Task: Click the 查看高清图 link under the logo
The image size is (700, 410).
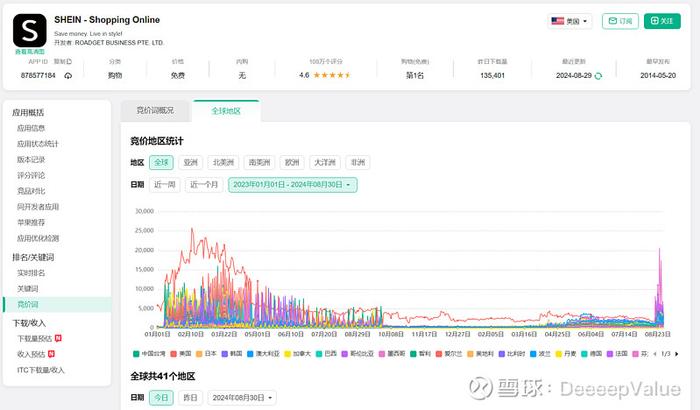Action: (29, 52)
